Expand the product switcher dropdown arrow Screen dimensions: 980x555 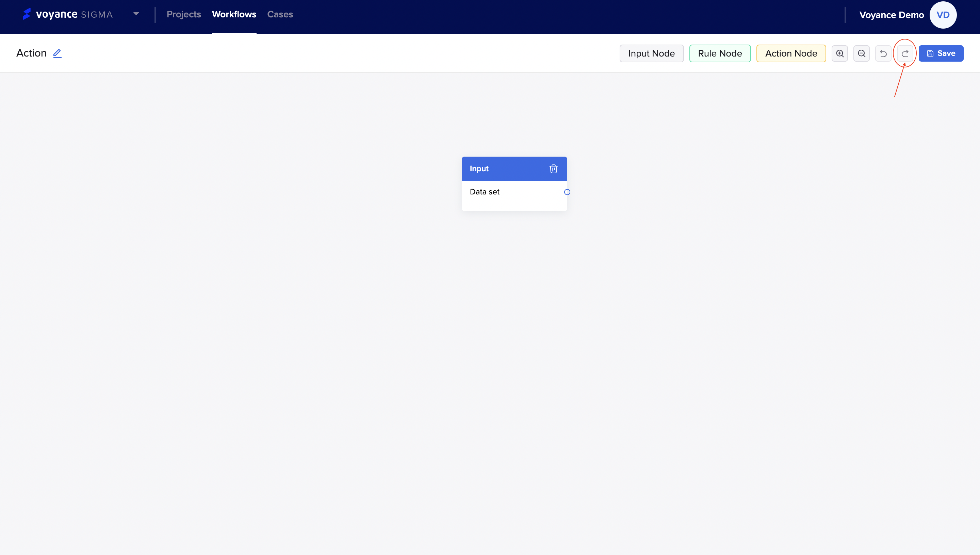click(136, 14)
